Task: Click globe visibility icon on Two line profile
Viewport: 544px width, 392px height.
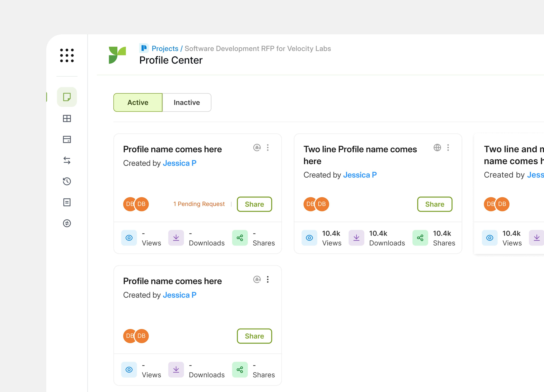Action: point(437,147)
